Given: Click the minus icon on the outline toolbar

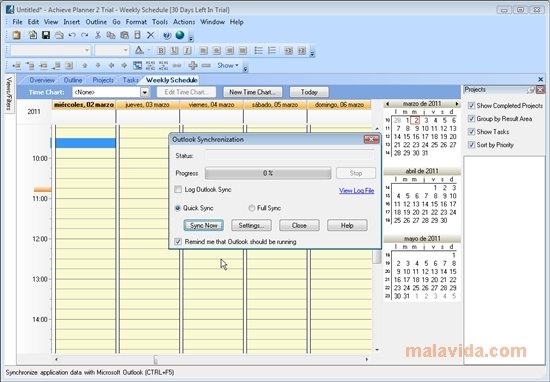Looking at the screenshot, I should (206, 65).
